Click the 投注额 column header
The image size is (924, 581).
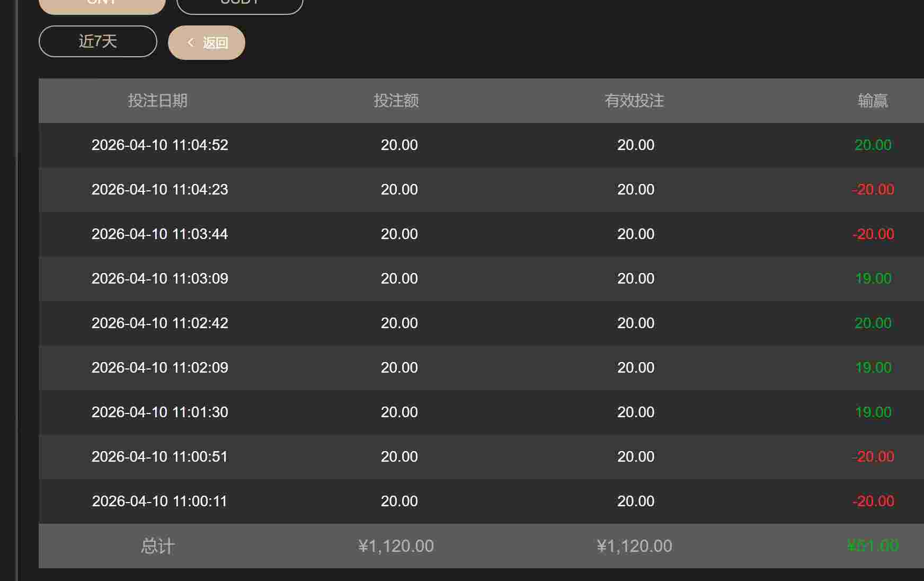coord(396,101)
